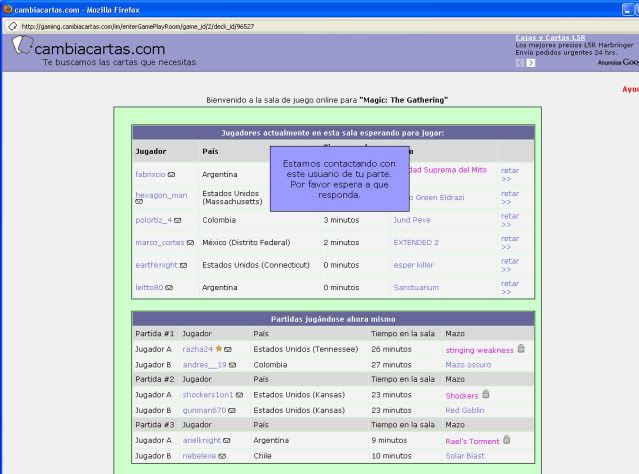Open player profile fabrixcio
Image resolution: width=639 pixels, height=474 pixels.
point(150,174)
